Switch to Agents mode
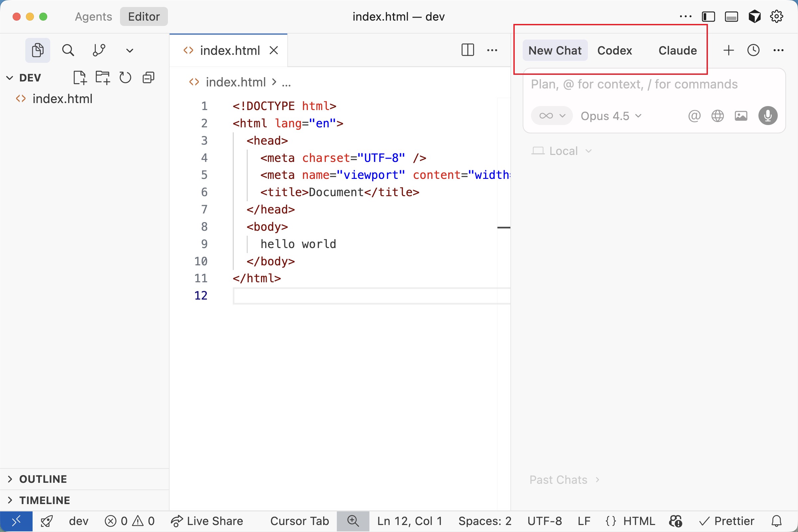Screen dimensions: 798x532 (93, 17)
